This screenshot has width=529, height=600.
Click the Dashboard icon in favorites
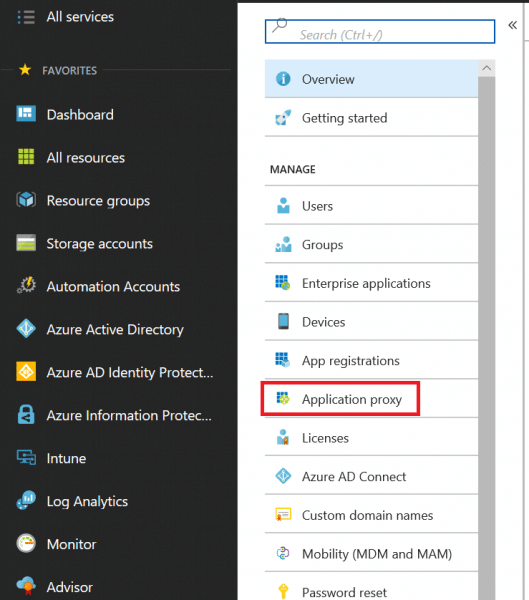26,114
